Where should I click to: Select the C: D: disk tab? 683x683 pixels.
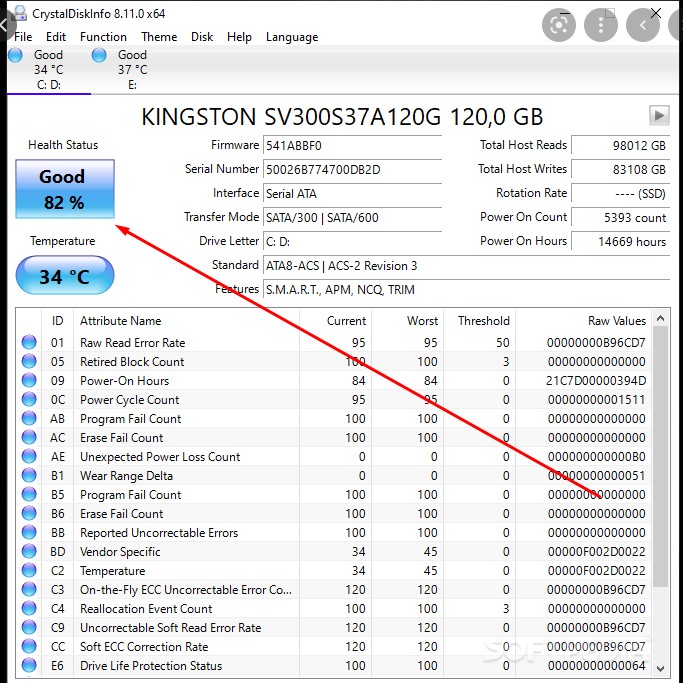tap(49, 70)
